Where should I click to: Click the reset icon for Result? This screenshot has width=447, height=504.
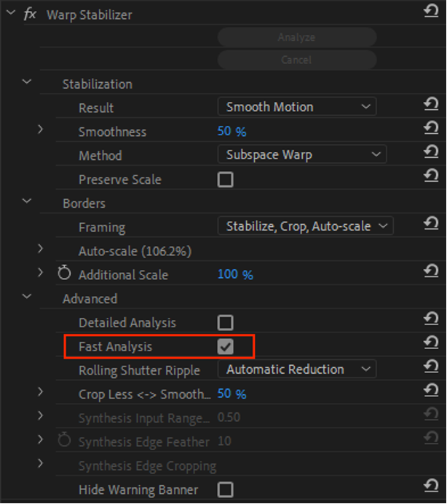click(x=431, y=104)
